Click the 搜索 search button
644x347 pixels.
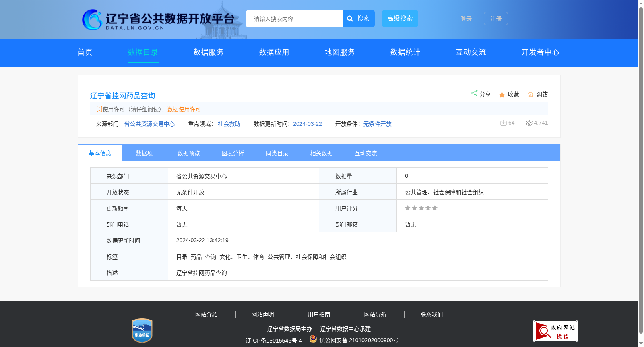(359, 19)
